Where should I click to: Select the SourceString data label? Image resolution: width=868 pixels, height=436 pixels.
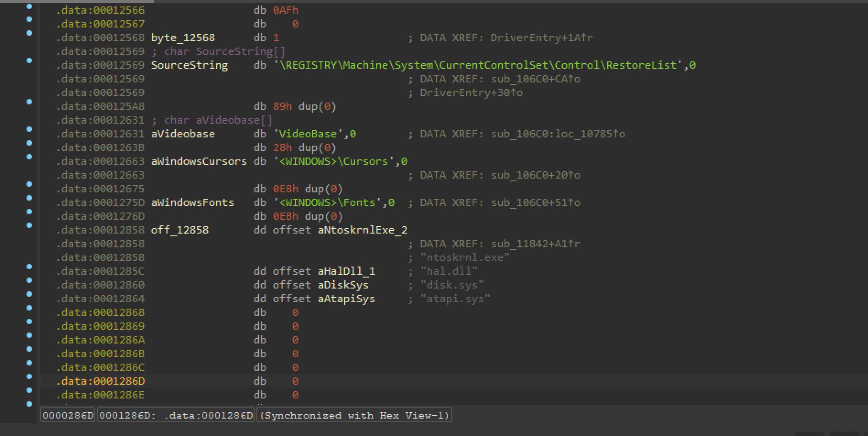point(189,65)
